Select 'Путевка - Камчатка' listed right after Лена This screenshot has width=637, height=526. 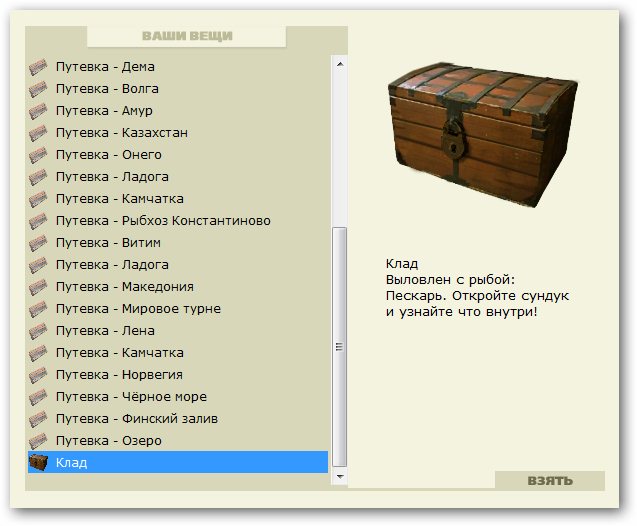pos(120,353)
